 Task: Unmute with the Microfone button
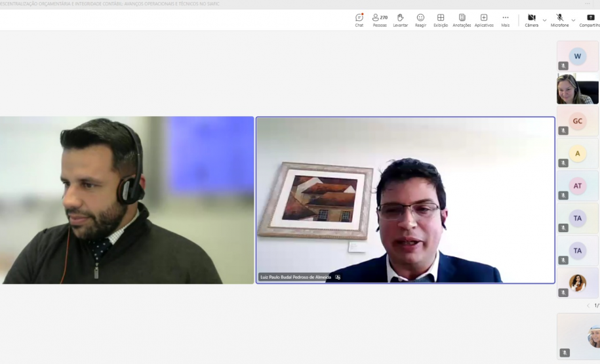(x=559, y=20)
